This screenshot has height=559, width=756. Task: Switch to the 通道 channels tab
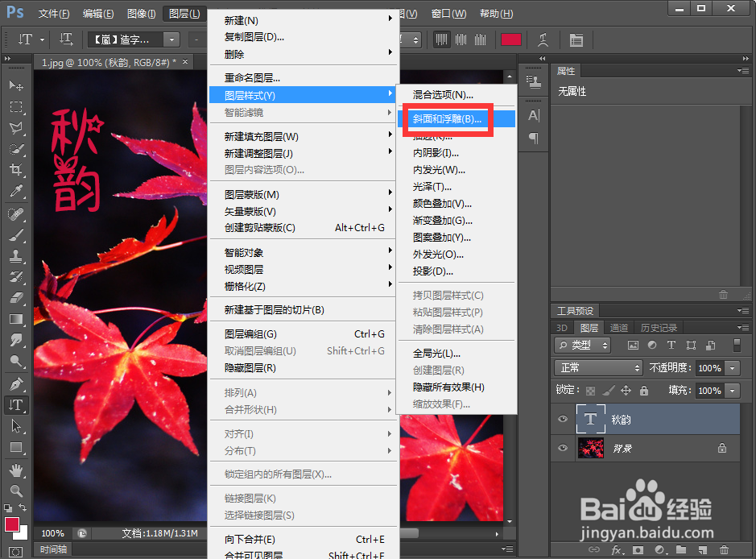pos(619,327)
